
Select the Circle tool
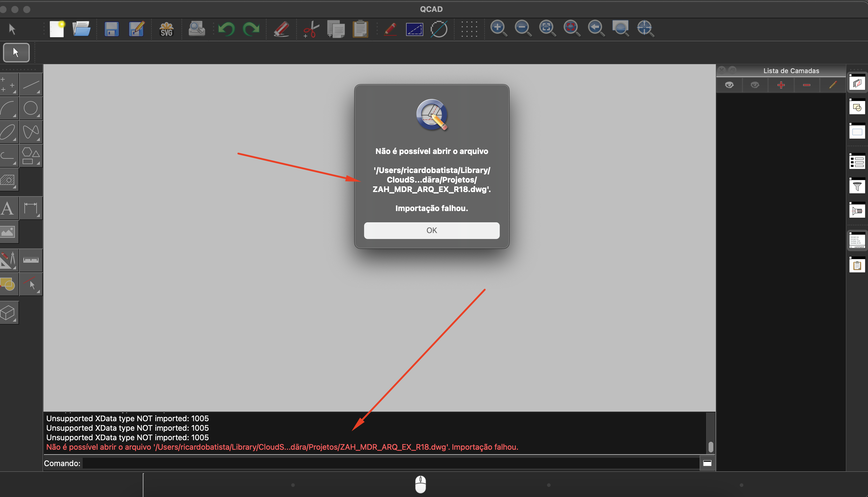pos(31,108)
